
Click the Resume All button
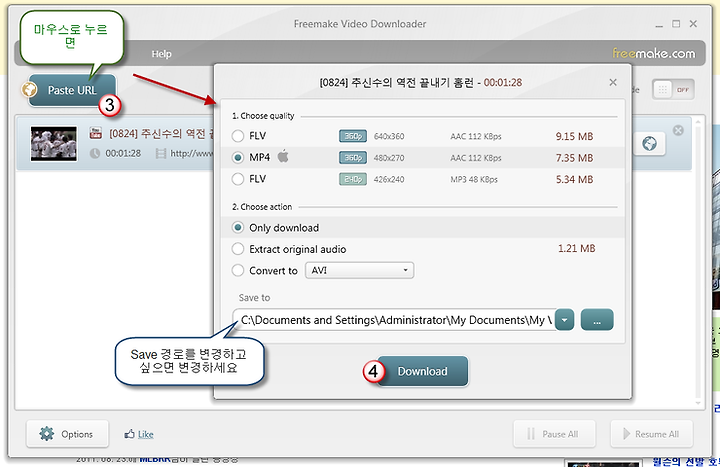pyautogui.click(x=652, y=433)
